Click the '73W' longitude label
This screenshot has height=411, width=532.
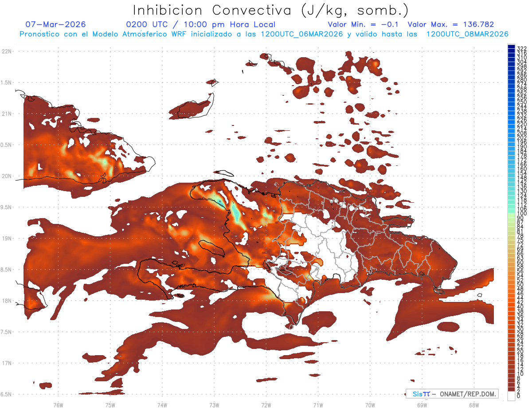coord(214,405)
